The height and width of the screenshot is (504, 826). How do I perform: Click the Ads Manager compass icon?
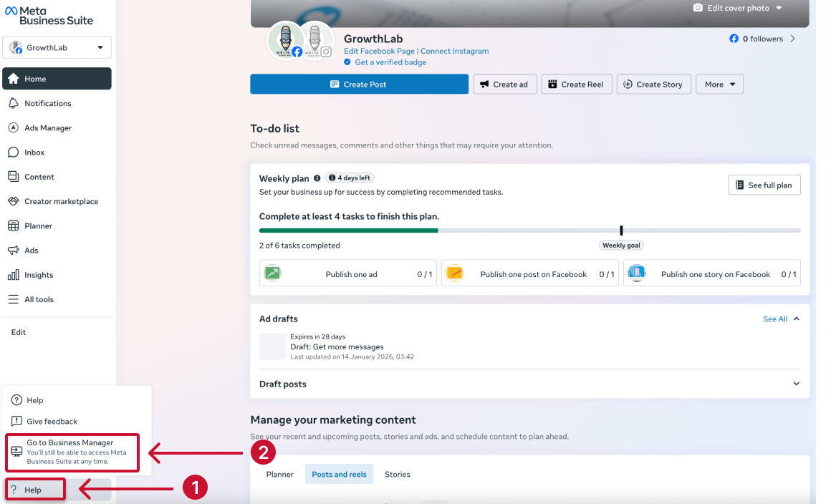point(13,127)
